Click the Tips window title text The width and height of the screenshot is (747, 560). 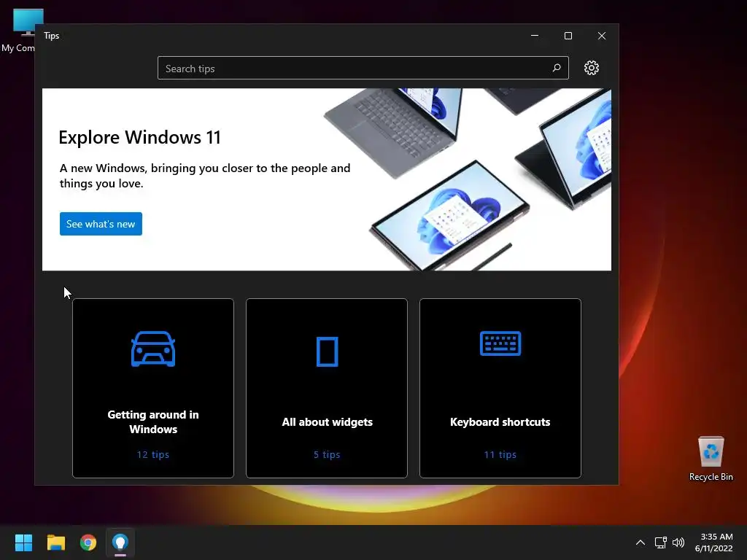52,36
